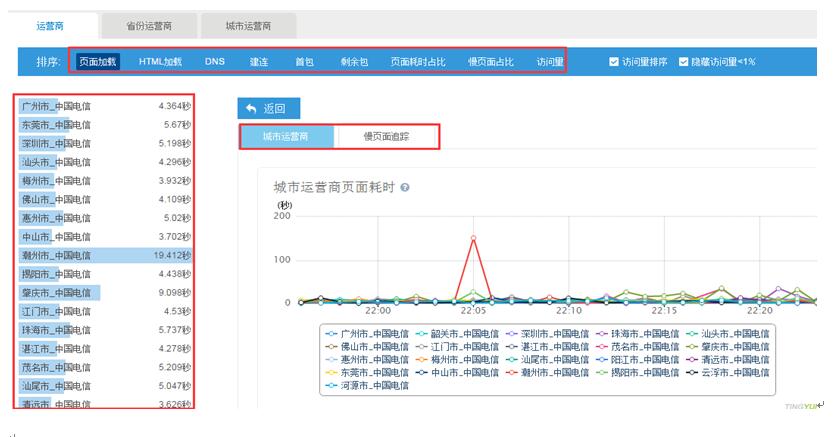Open the 慢页面追踪 sub-tab
The height and width of the screenshot is (437, 837).
386,137
